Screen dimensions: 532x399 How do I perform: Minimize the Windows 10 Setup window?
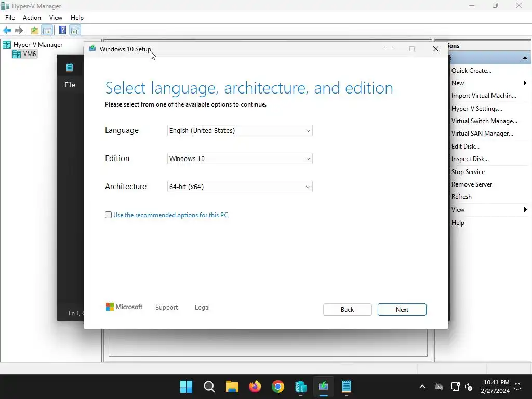pos(389,49)
